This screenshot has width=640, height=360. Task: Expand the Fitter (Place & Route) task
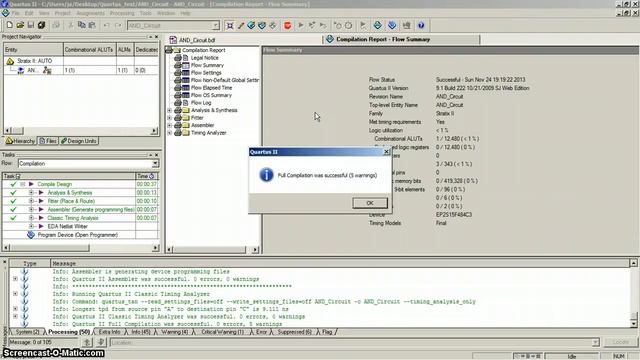click(x=31, y=201)
